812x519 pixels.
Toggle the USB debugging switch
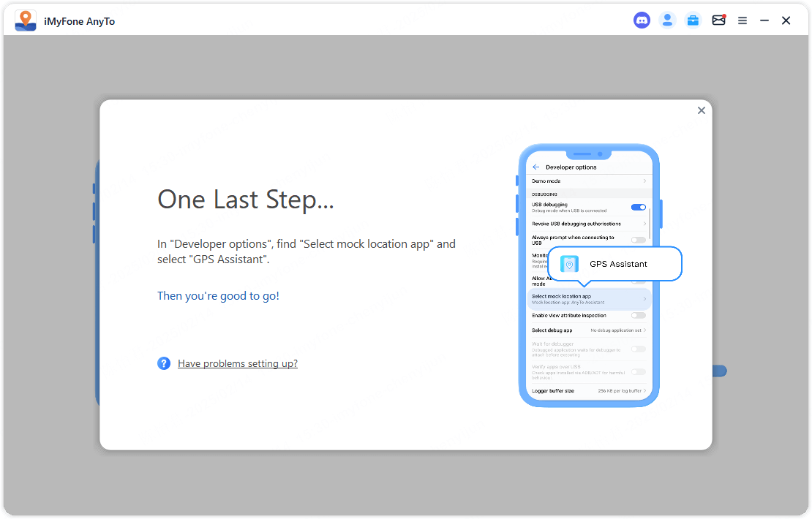pyautogui.click(x=638, y=208)
